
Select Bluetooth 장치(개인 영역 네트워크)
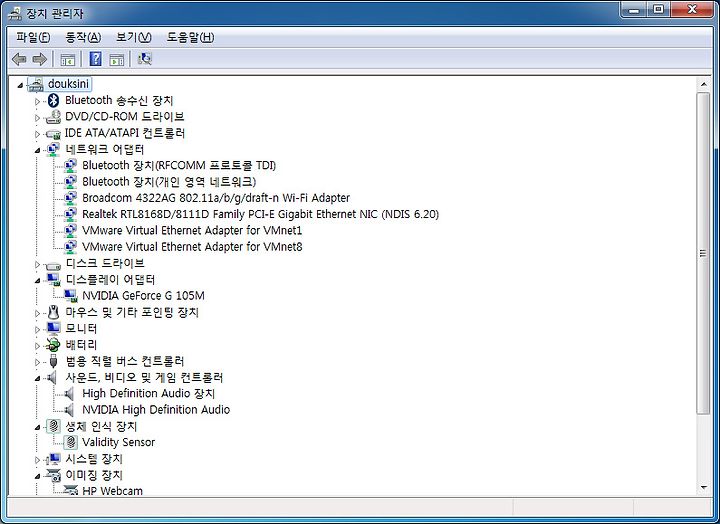tap(169, 181)
